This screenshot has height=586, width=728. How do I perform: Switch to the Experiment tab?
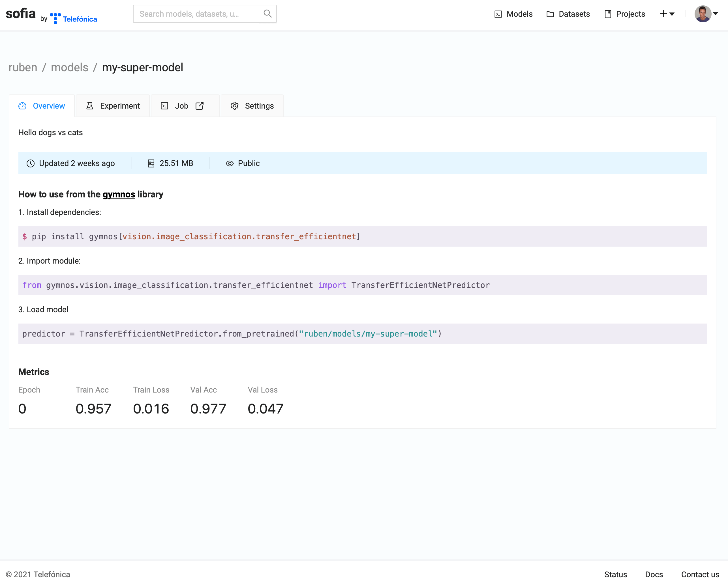[120, 106]
